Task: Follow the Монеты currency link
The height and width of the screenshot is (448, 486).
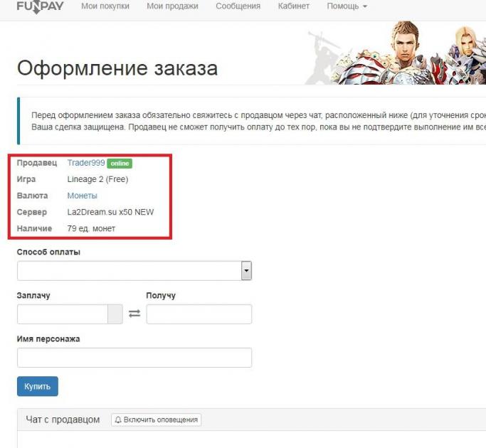Action: 82,196
